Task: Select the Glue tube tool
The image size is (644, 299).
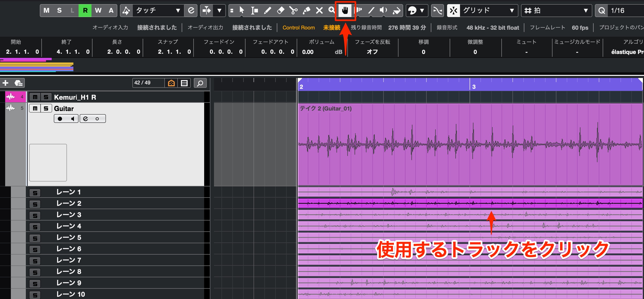Action: (x=306, y=11)
